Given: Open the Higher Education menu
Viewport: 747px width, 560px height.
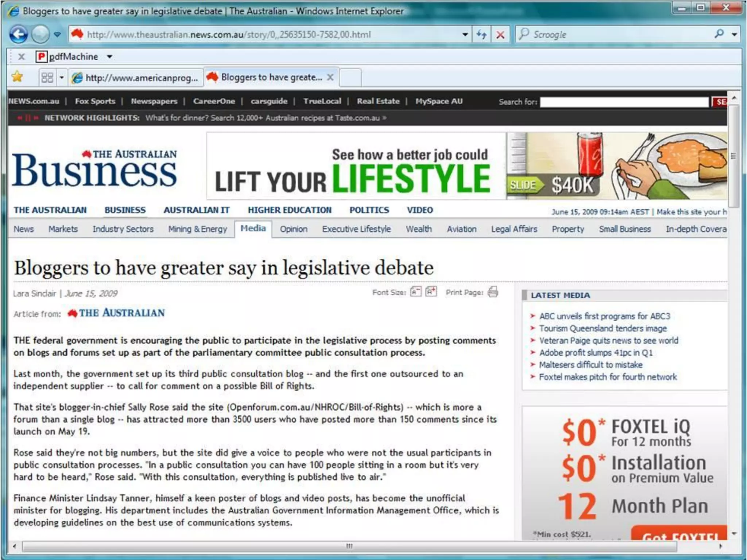Looking at the screenshot, I should (290, 210).
